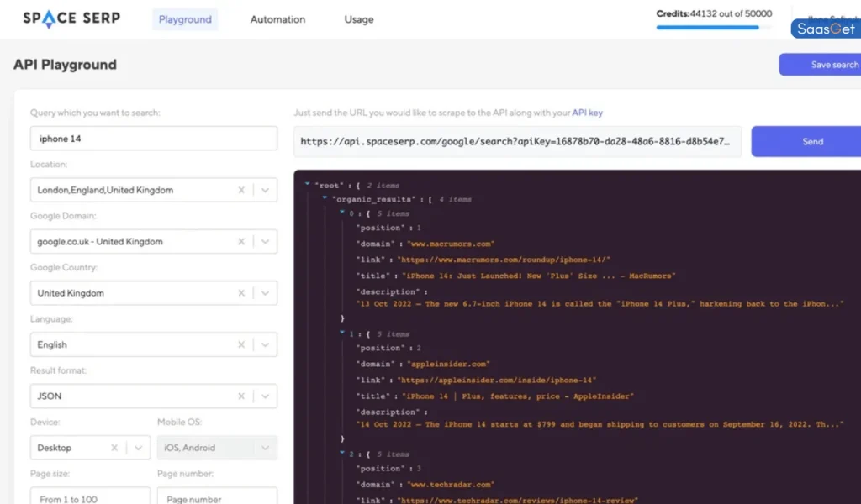861x504 pixels.
Task: Click the description starting "13 Oct 2022"
Action: point(600,304)
